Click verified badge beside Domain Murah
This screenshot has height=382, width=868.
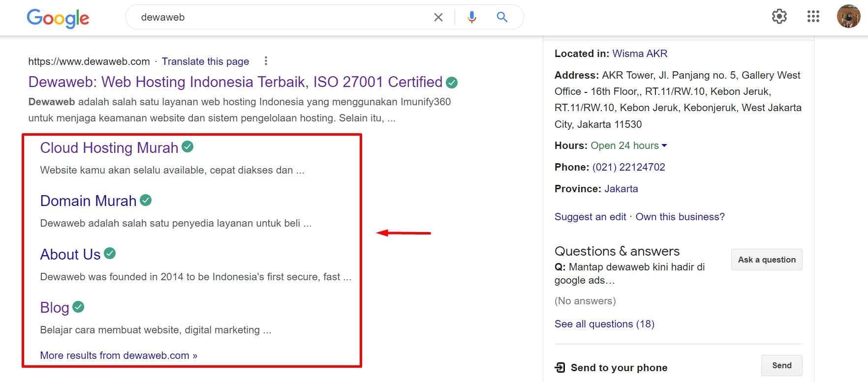[146, 200]
